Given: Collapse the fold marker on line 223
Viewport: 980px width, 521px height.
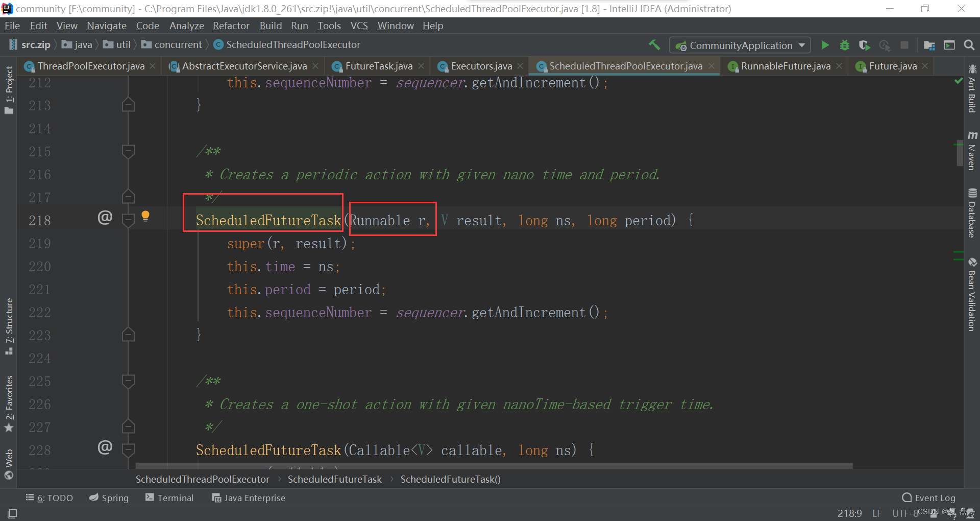Looking at the screenshot, I should (x=128, y=335).
